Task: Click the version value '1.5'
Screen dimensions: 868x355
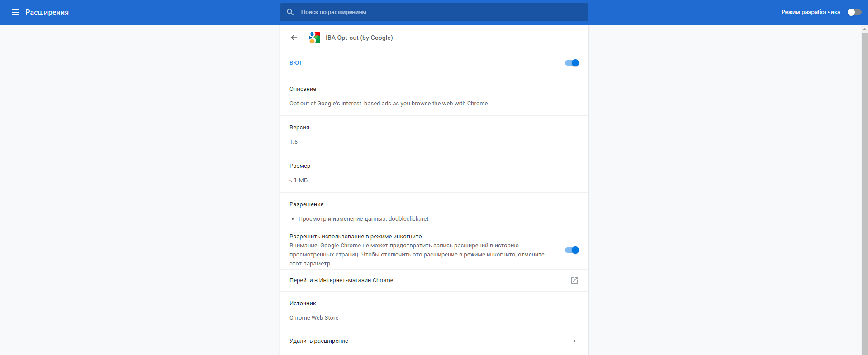Action: 294,142
